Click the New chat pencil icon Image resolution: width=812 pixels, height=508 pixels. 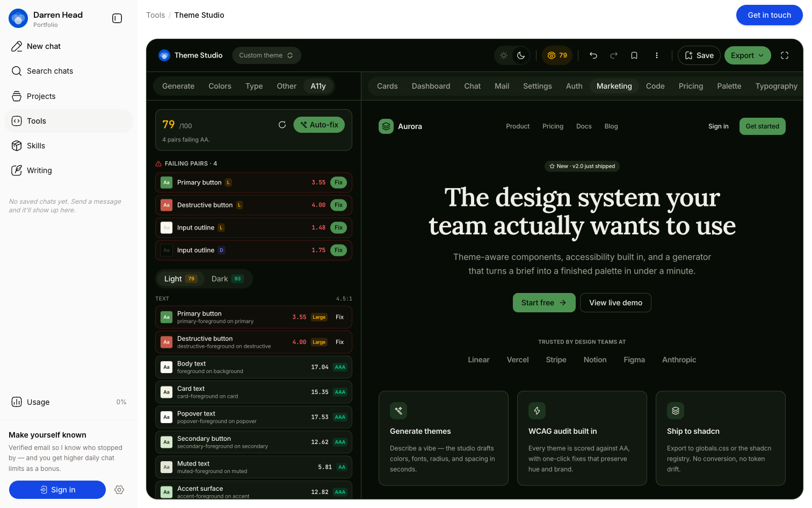click(x=17, y=46)
